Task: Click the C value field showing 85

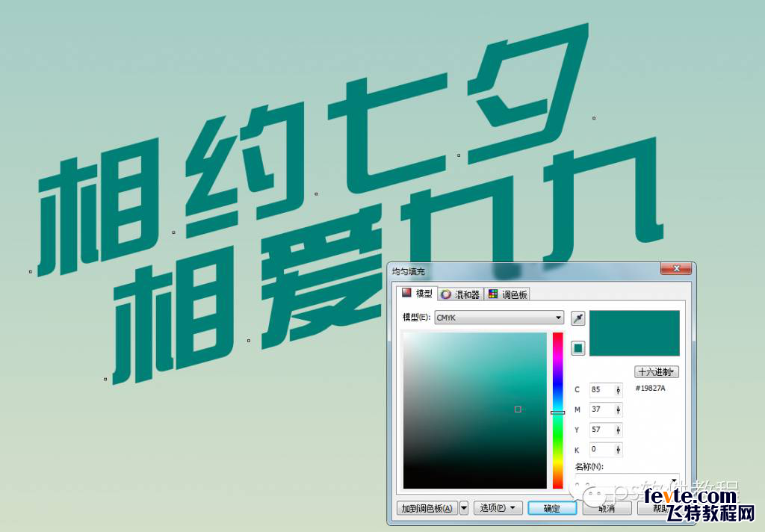Action: [601, 390]
